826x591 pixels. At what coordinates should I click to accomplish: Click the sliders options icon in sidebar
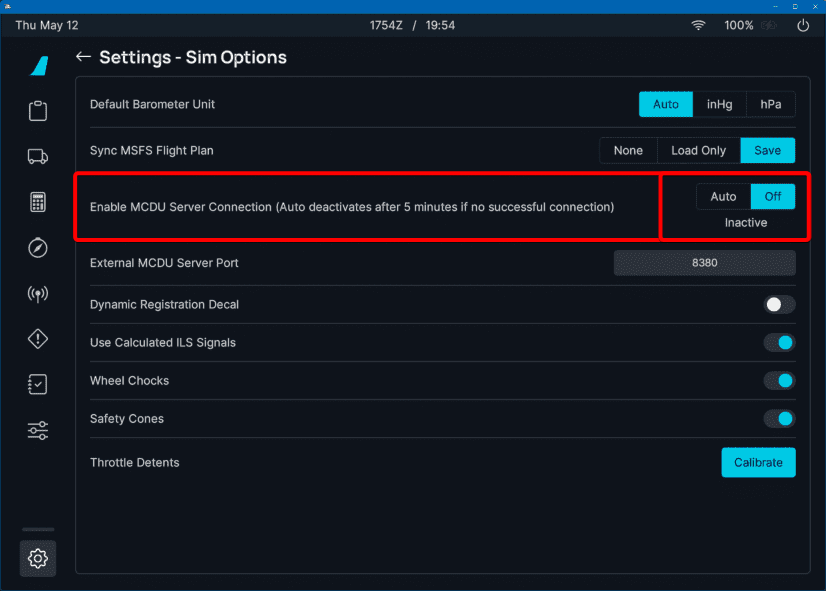coord(37,430)
